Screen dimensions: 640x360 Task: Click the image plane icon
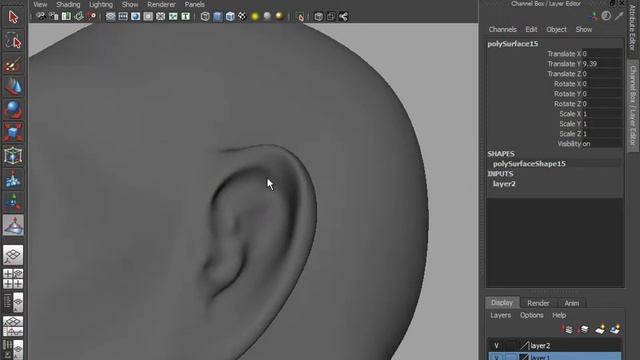click(x=78, y=16)
